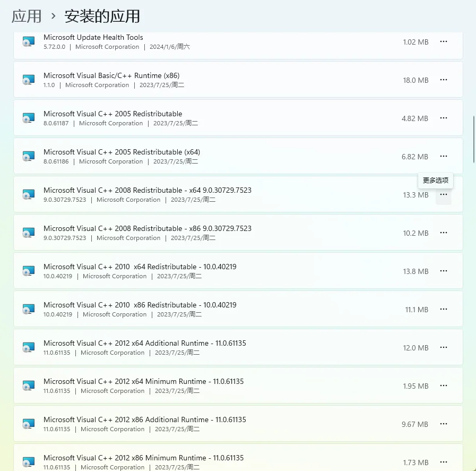The width and height of the screenshot is (476, 471).
Task: Click the 安装的应用 heading
Action: tap(101, 16)
